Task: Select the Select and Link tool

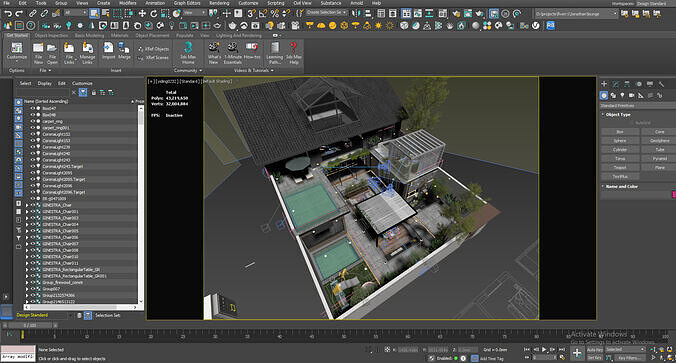Action: pyautogui.click(x=33, y=14)
